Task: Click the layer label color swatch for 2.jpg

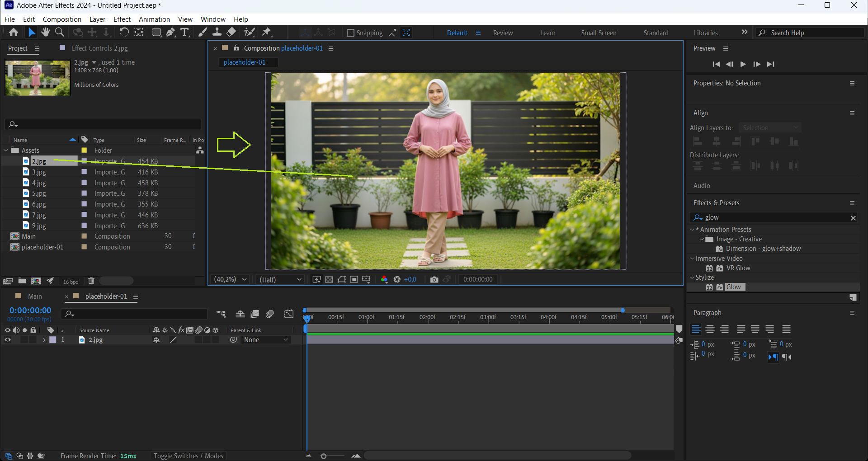Action: 53,340
